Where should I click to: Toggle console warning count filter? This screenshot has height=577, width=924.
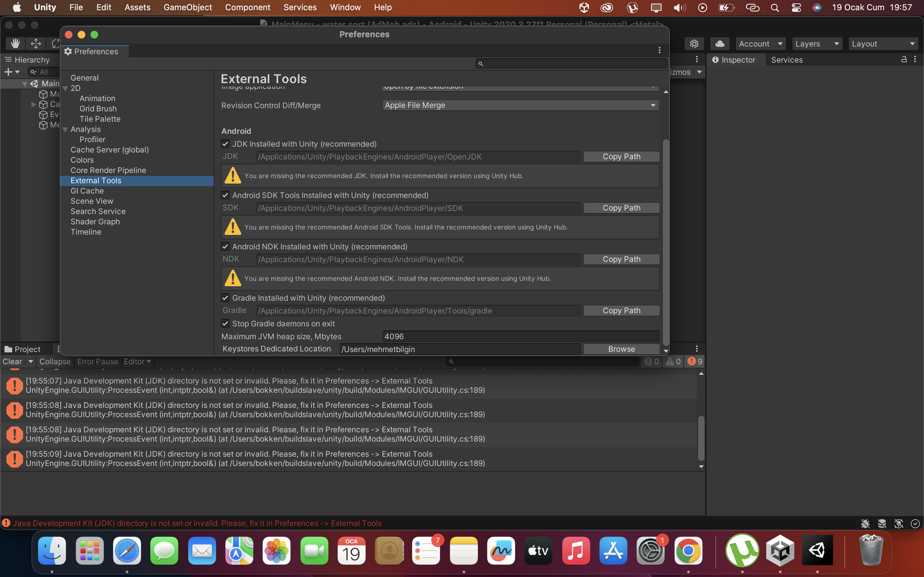pos(673,361)
